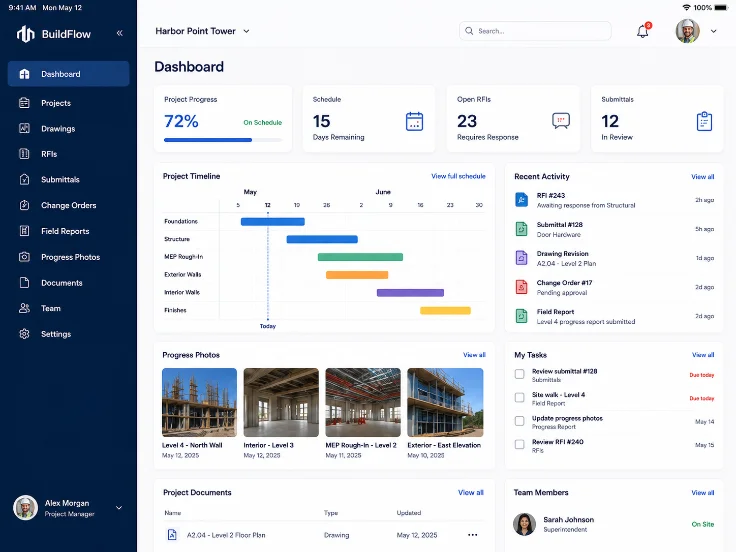This screenshot has height=552, width=736.
Task: Click View all in Recent Activity
Action: pos(703,177)
